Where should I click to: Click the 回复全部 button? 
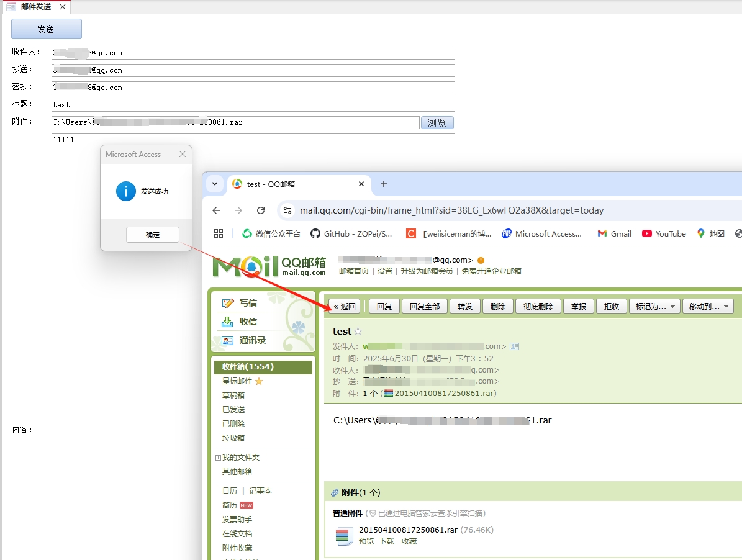pyautogui.click(x=425, y=307)
